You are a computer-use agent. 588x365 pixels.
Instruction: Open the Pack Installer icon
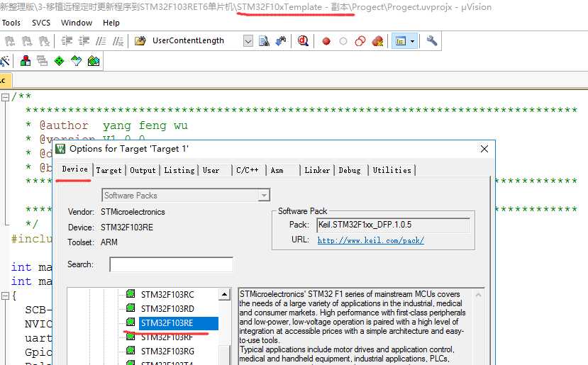(x=94, y=61)
